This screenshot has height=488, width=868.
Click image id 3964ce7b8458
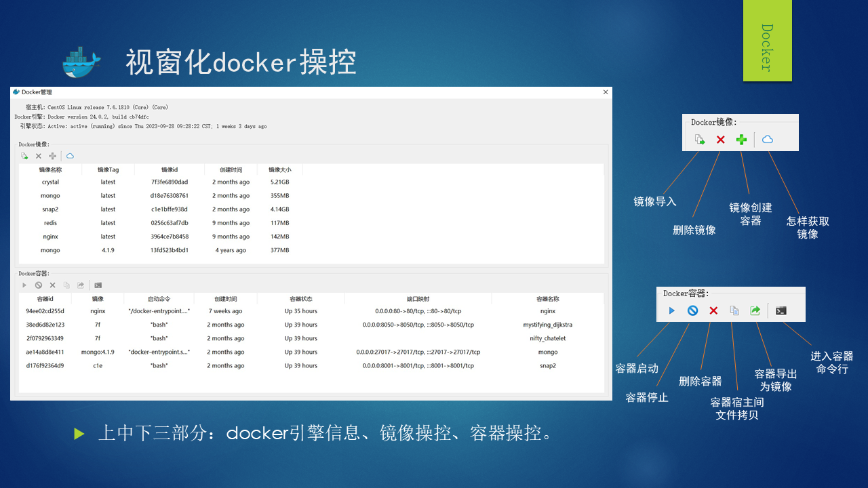coord(170,237)
